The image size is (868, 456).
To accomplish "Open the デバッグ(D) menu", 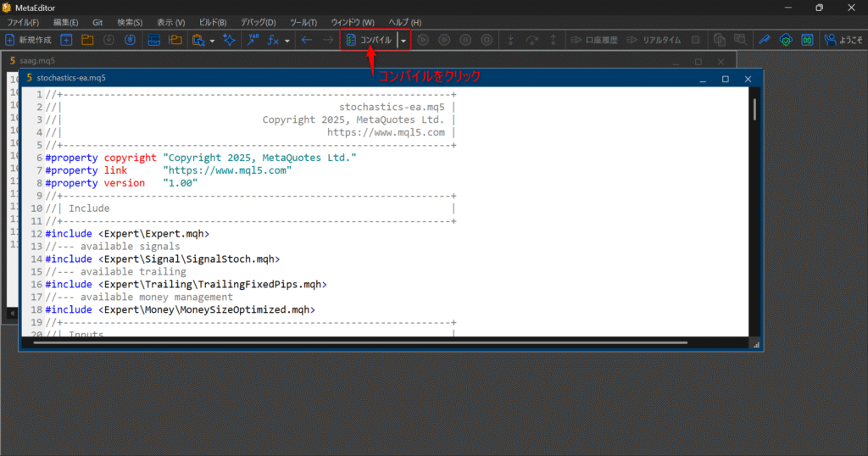I will tap(258, 22).
